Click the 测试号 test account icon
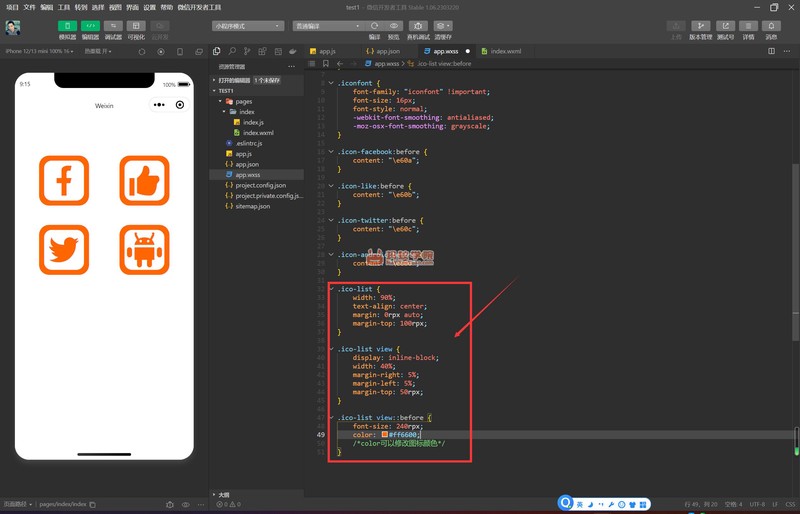This screenshot has height=514, width=800. point(725,26)
